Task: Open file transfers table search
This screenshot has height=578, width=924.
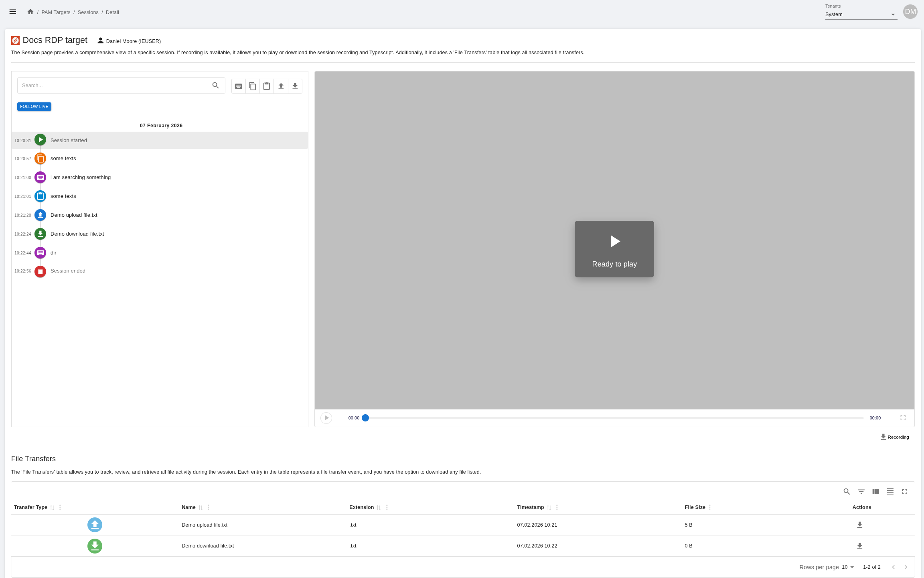Action: (847, 491)
